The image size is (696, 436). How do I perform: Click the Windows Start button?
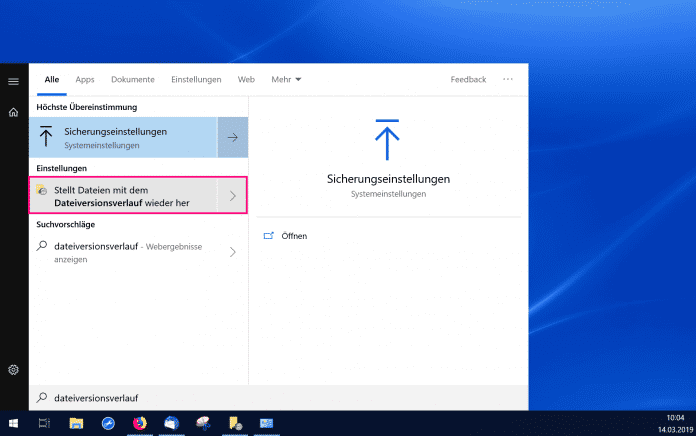pos(13,423)
